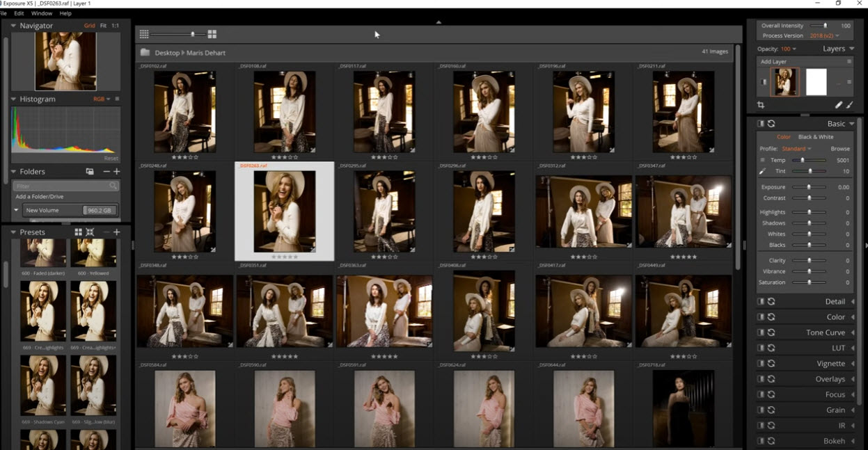Toggle the Bokeh panel on/off switch

point(761,441)
